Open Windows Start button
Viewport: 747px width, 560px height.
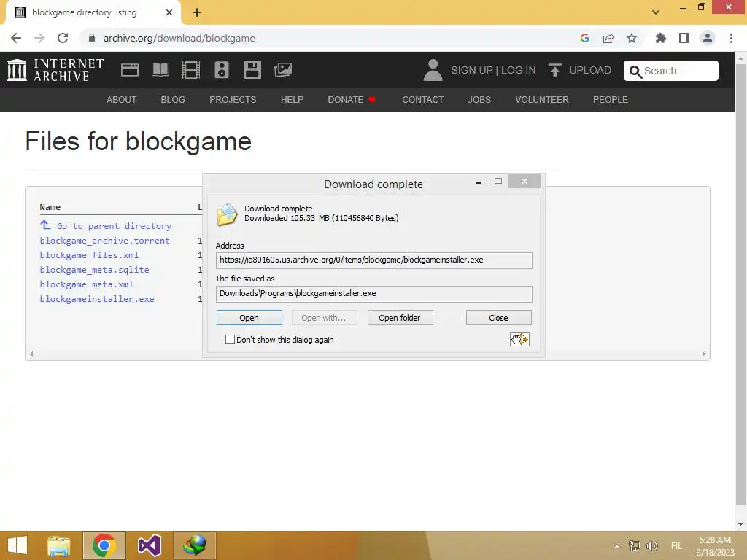18,545
